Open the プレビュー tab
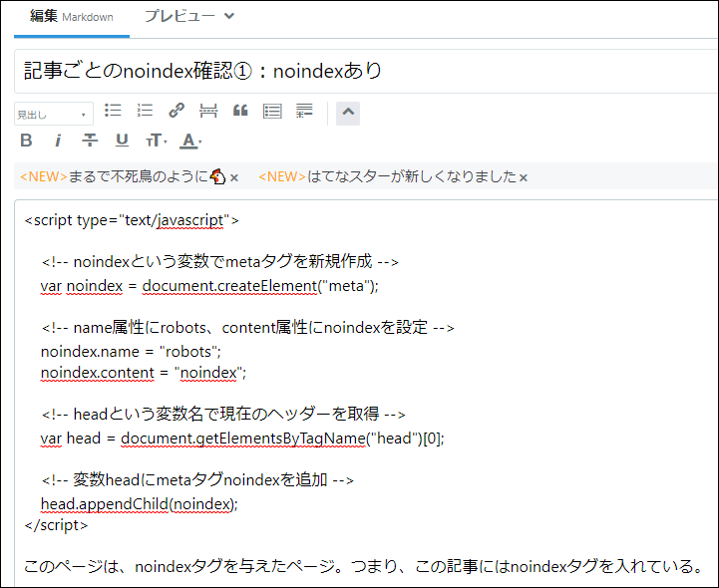Viewport: 719px width, 588px height. pos(180,17)
